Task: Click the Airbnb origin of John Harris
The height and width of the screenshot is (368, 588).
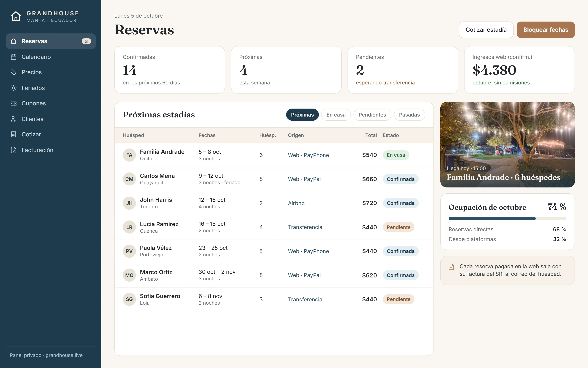Action: (296, 203)
